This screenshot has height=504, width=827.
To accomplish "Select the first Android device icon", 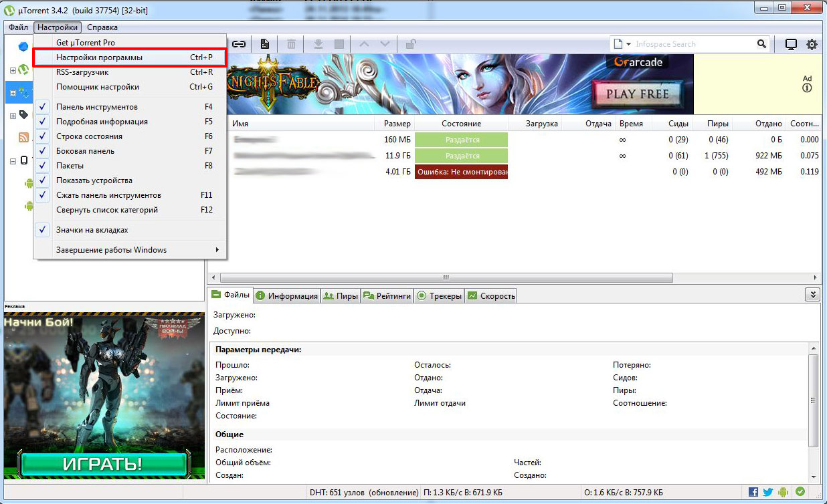I will (x=29, y=182).
